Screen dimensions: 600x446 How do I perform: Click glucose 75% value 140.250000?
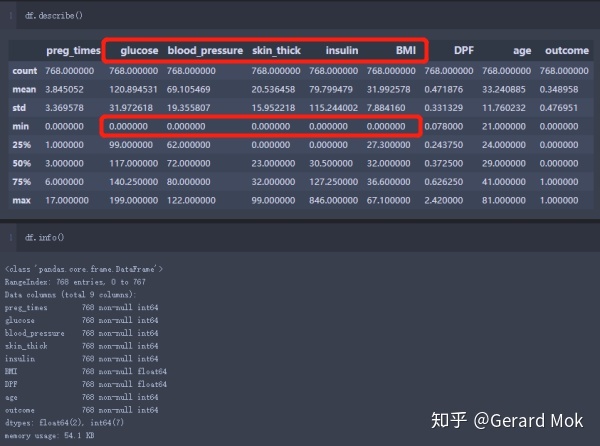pos(134,182)
